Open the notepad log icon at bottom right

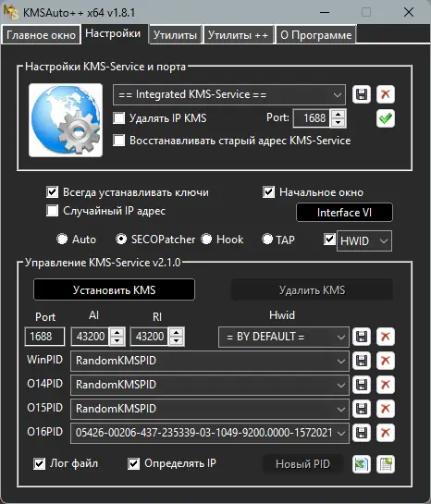coord(386,464)
